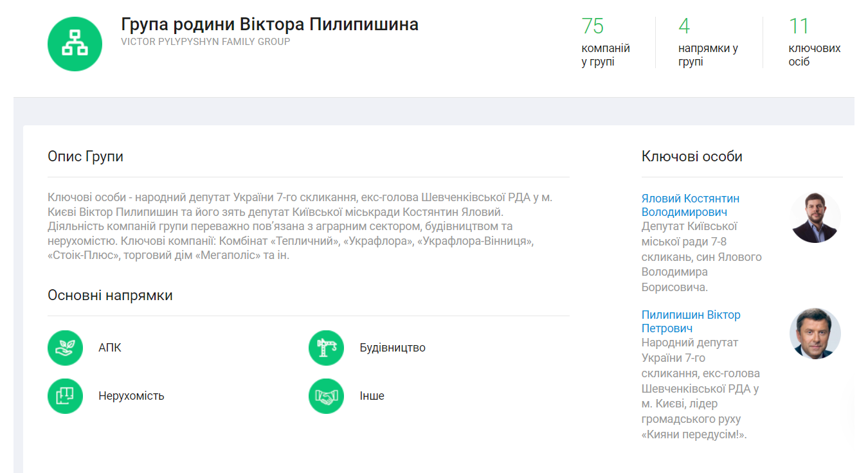Image resolution: width=868 pixels, height=473 pixels.
Task: Open Яловий Костянтин Володимирович profile link
Action: pos(690,205)
